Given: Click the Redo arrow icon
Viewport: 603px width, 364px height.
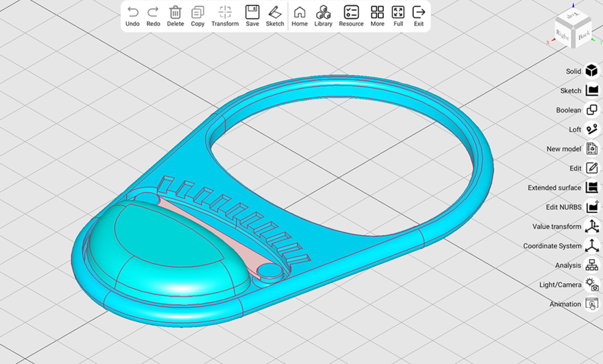Looking at the screenshot, I should [x=153, y=13].
